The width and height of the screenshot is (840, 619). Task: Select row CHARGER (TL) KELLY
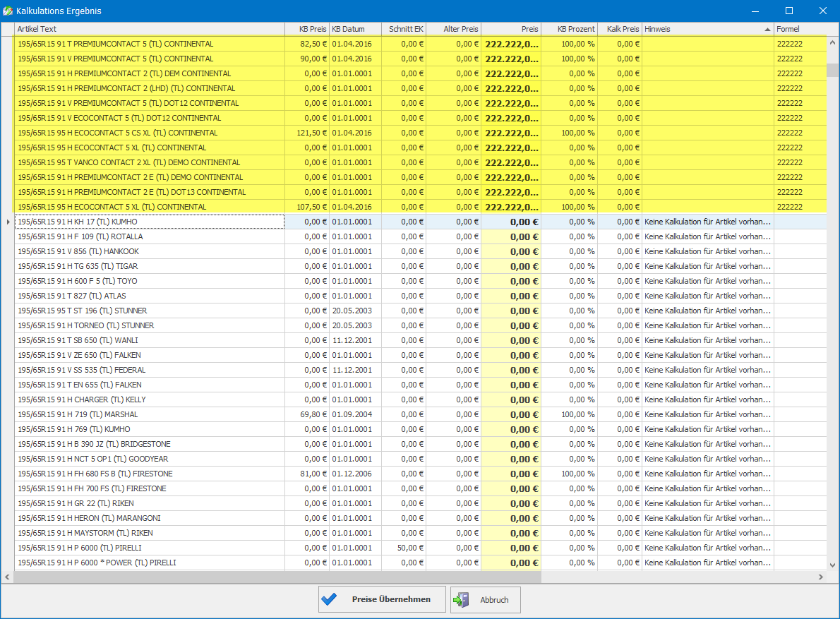coord(421,399)
